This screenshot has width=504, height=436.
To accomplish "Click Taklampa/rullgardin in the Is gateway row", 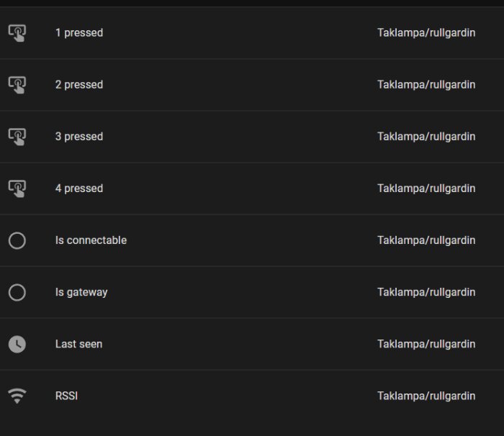I will (426, 292).
